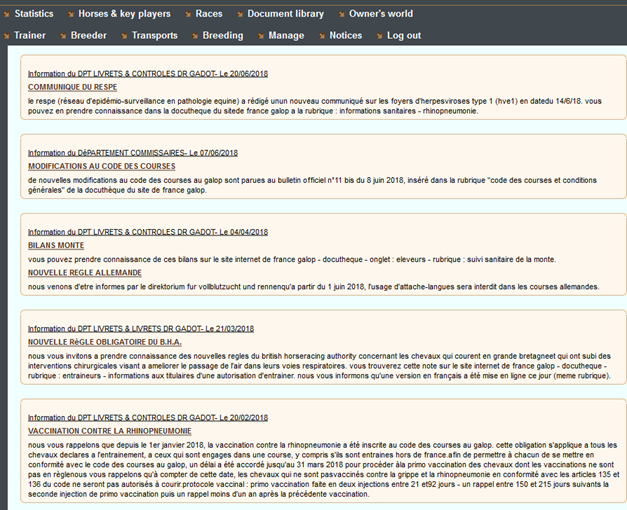Open the BILANS MONTE notice
Image resolution: width=627 pixels, height=510 pixels.
[x=56, y=245]
